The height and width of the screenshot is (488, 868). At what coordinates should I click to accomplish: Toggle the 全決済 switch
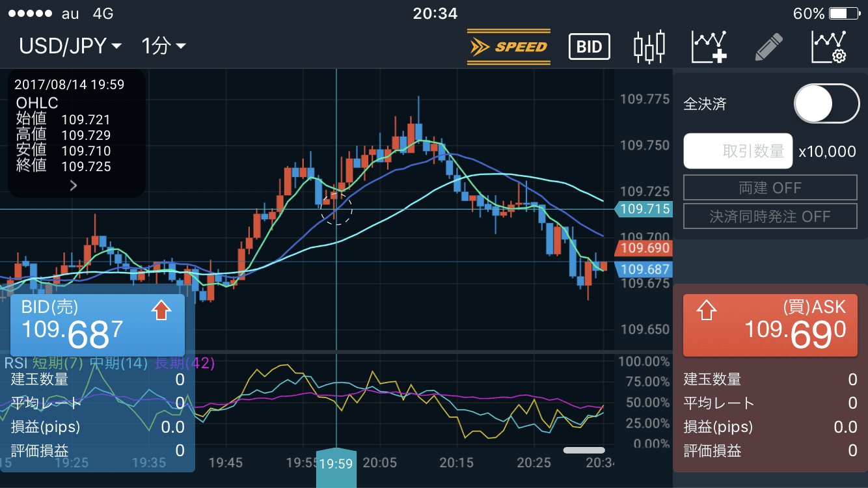coord(827,103)
